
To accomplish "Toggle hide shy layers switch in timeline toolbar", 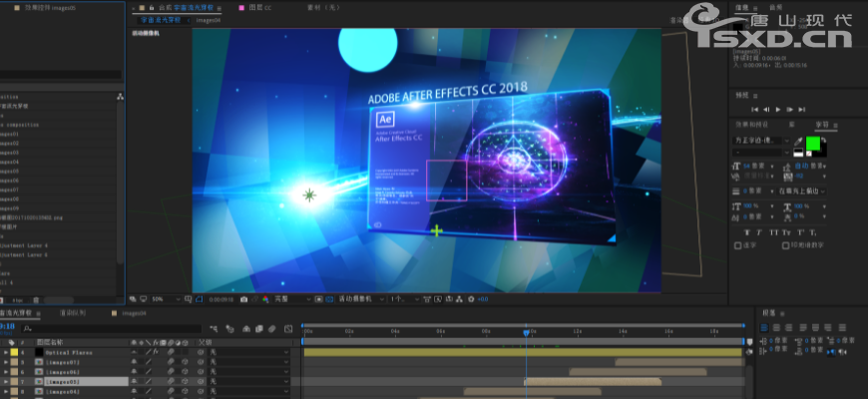I will [x=246, y=329].
